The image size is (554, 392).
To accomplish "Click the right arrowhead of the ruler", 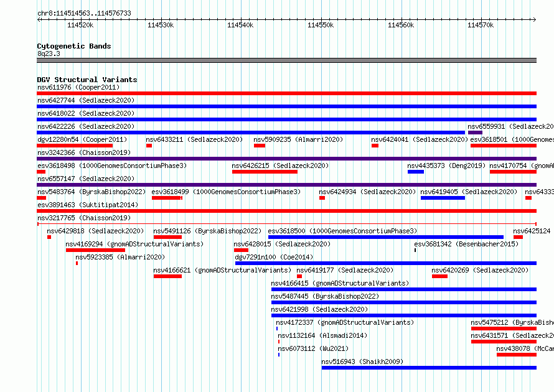I will pos(535,19).
